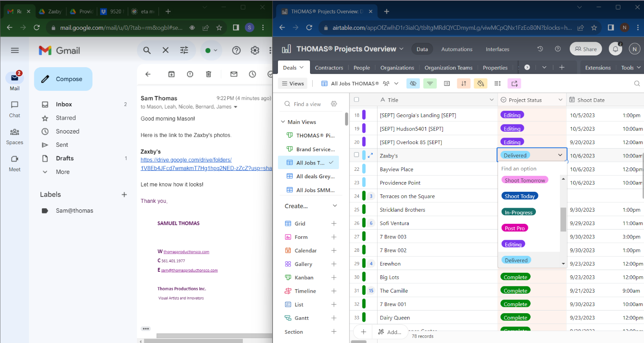Collapse the Create... section chevron

click(x=335, y=206)
